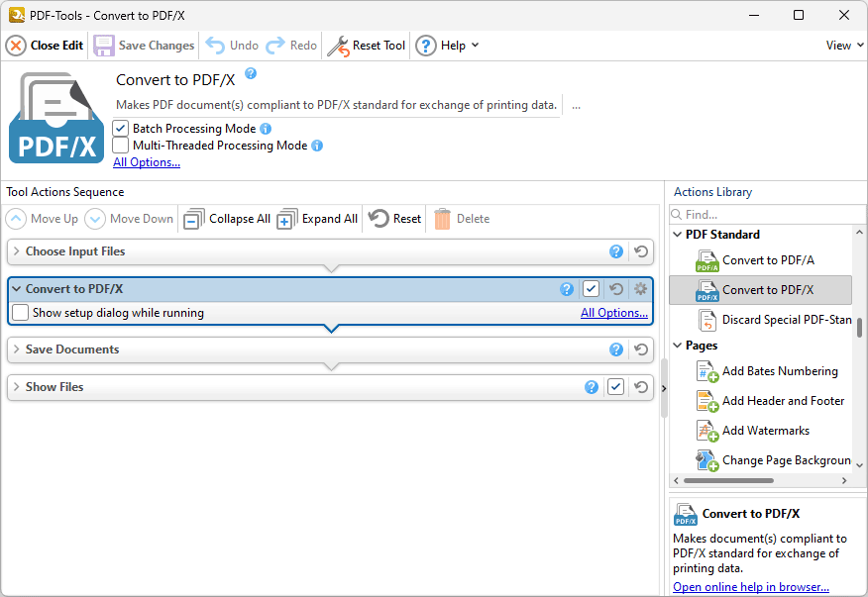Image resolution: width=868 pixels, height=597 pixels.
Task: Click the Reset Tool wrench icon
Action: [338, 46]
